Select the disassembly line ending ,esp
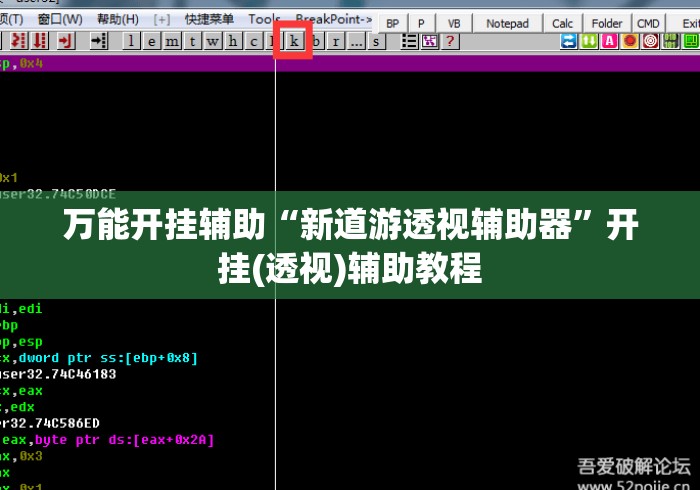This screenshot has height=490, width=700. pyautogui.click(x=21, y=341)
